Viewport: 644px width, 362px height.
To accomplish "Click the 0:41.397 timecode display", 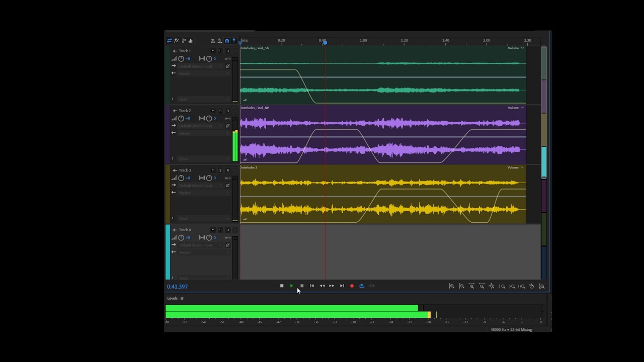I will (177, 287).
